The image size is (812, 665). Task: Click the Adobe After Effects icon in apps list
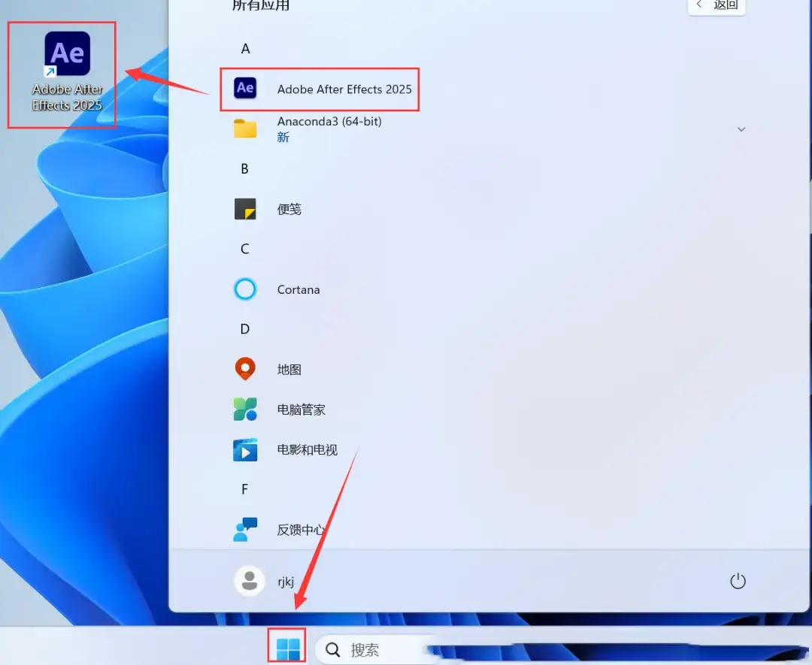(x=244, y=88)
